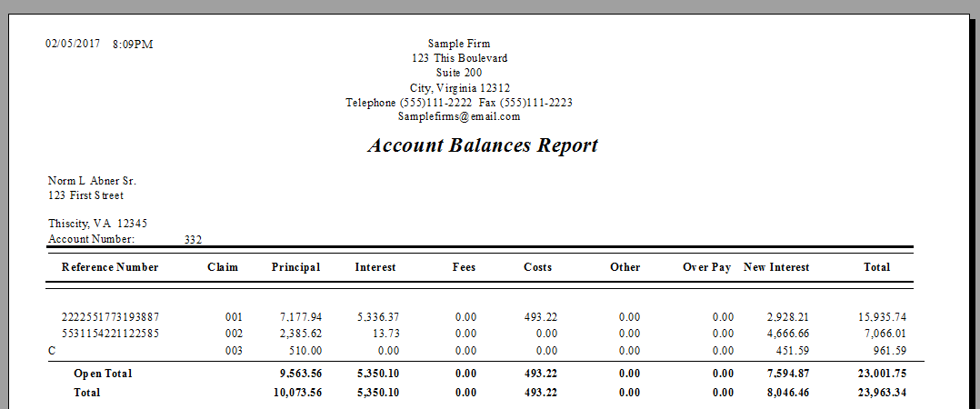980x409 pixels.
Task: Click the Account Balances Report title
Action: (483, 146)
